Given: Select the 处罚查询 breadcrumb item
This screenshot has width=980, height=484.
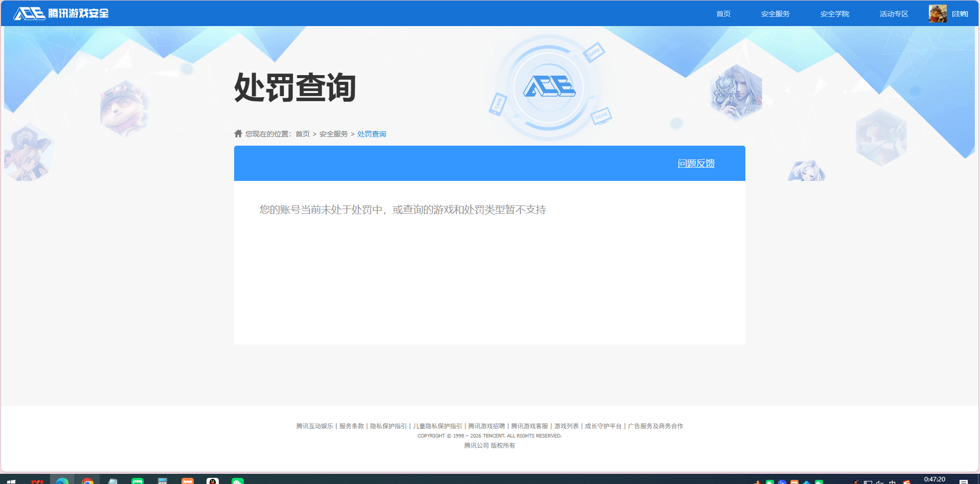Looking at the screenshot, I should (x=372, y=134).
